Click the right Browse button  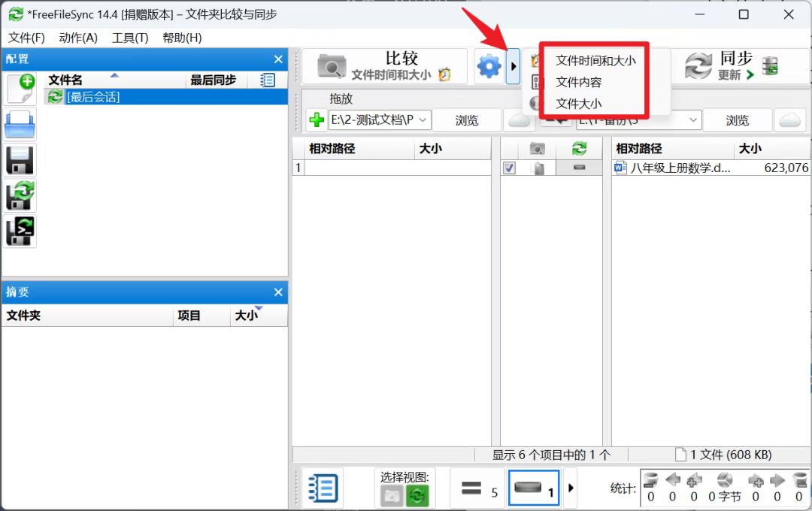pyautogui.click(x=737, y=120)
